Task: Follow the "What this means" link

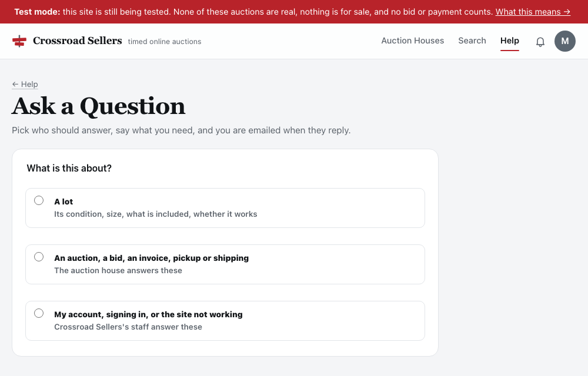Action: point(533,12)
